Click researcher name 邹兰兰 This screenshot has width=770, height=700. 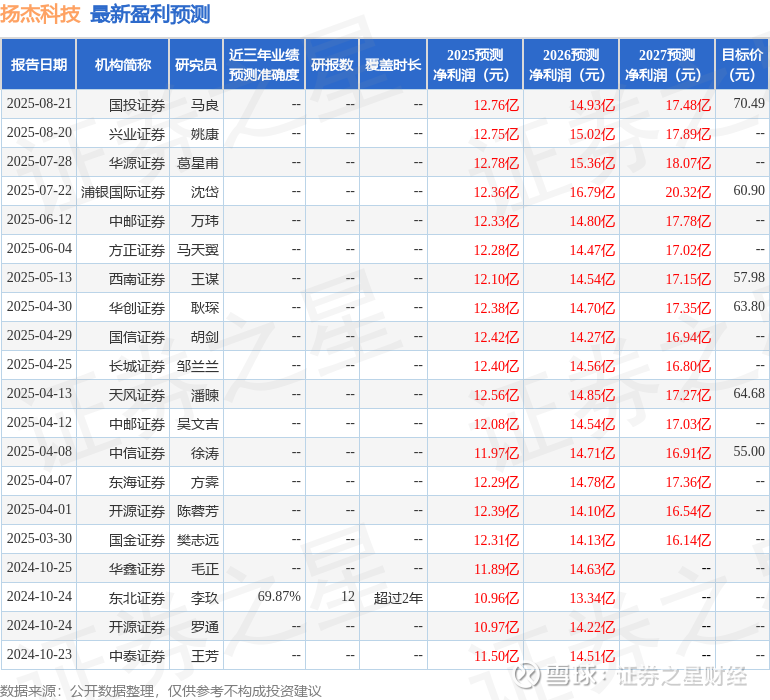[197, 365]
